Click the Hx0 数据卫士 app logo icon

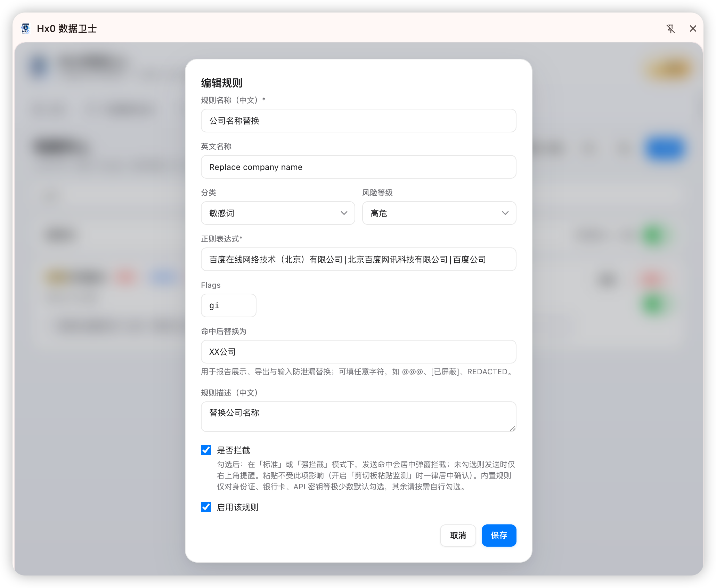(x=26, y=28)
